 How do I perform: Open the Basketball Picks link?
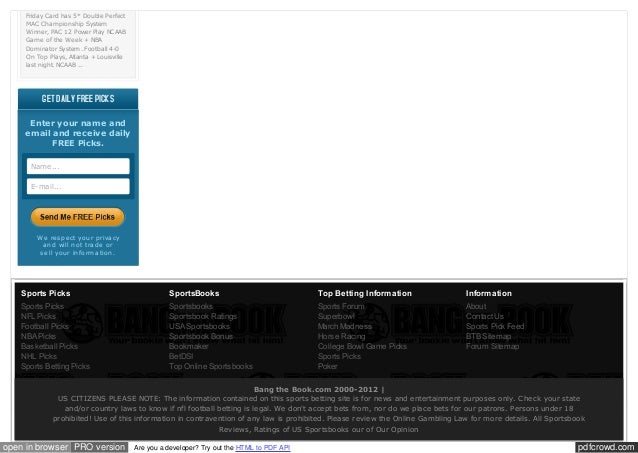tap(49, 346)
